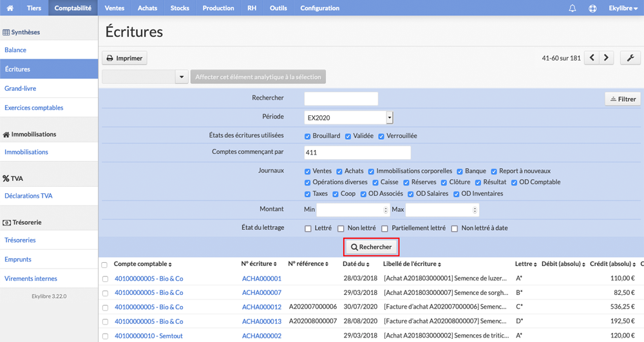Click the Imprimer print button

124,58
